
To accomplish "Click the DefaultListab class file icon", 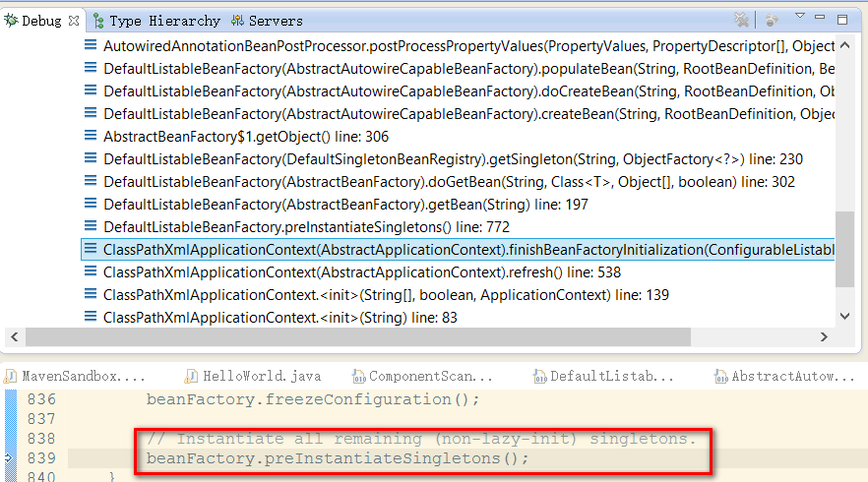I will (x=539, y=377).
